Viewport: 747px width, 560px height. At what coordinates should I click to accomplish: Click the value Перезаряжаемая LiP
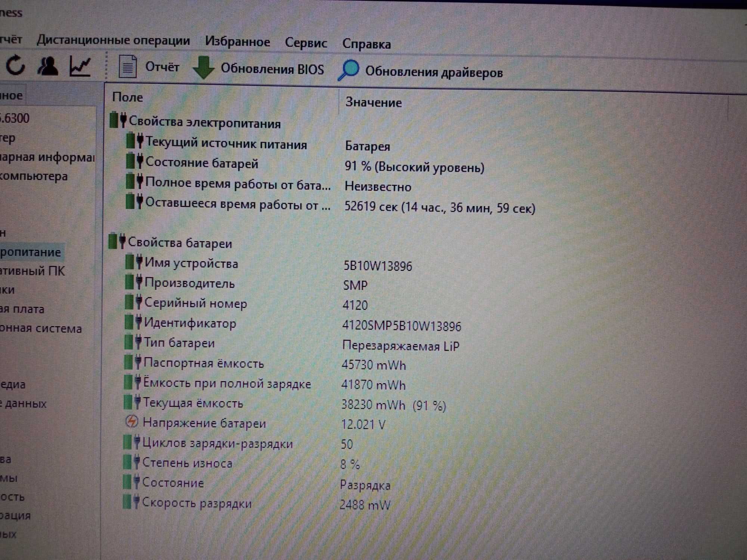click(x=400, y=346)
